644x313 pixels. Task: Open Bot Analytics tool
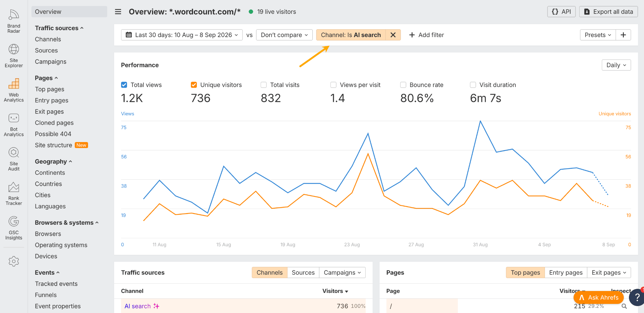pos(14,125)
